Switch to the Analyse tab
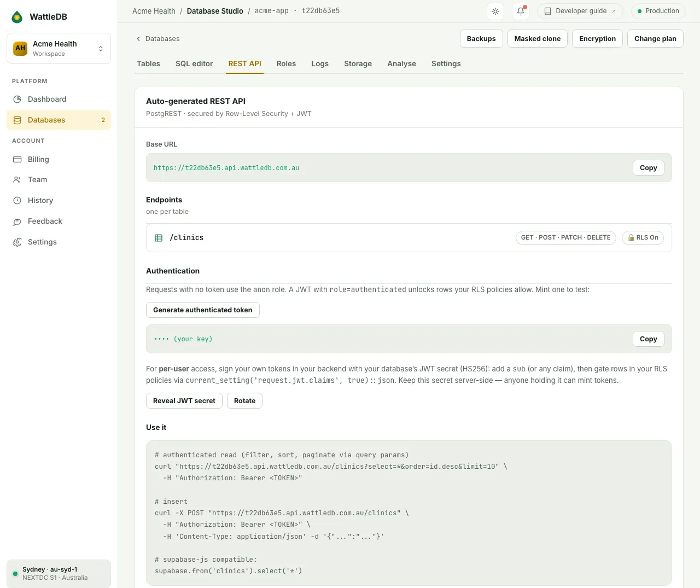The height and width of the screenshot is (588, 700). point(401,63)
